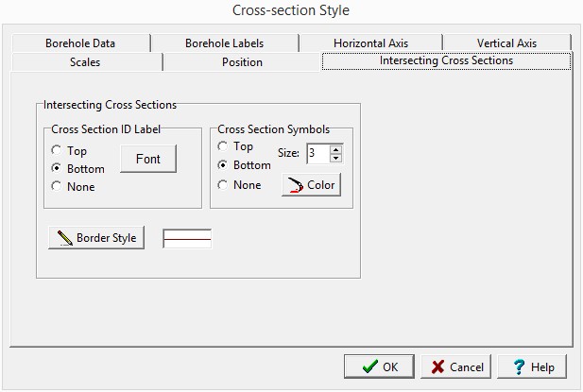583x392 pixels.
Task: Open Help with the question mark button
Action: click(x=532, y=366)
